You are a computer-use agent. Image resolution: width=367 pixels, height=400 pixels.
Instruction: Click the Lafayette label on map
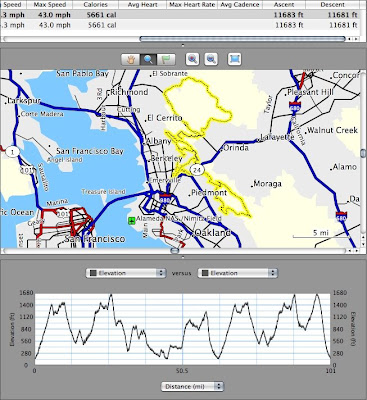(277, 137)
